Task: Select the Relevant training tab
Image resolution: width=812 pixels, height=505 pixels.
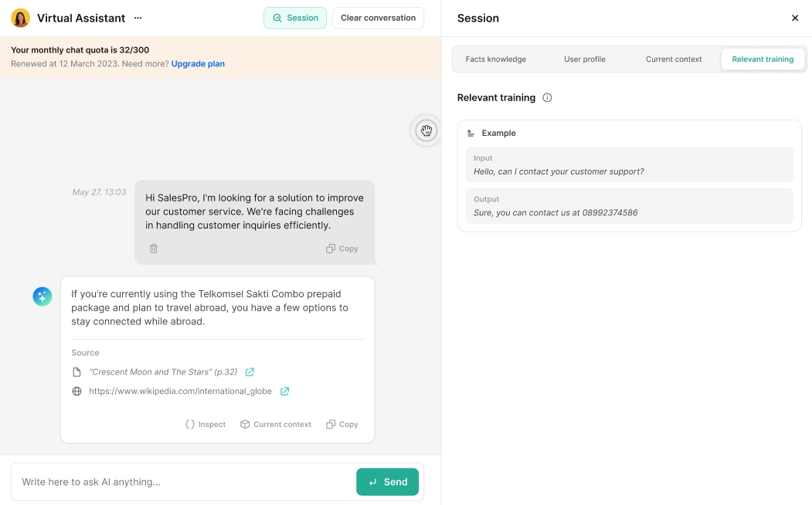Action: (763, 59)
